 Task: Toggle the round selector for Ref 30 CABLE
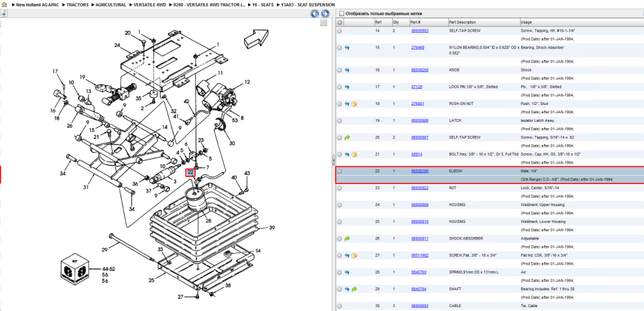[339, 306]
